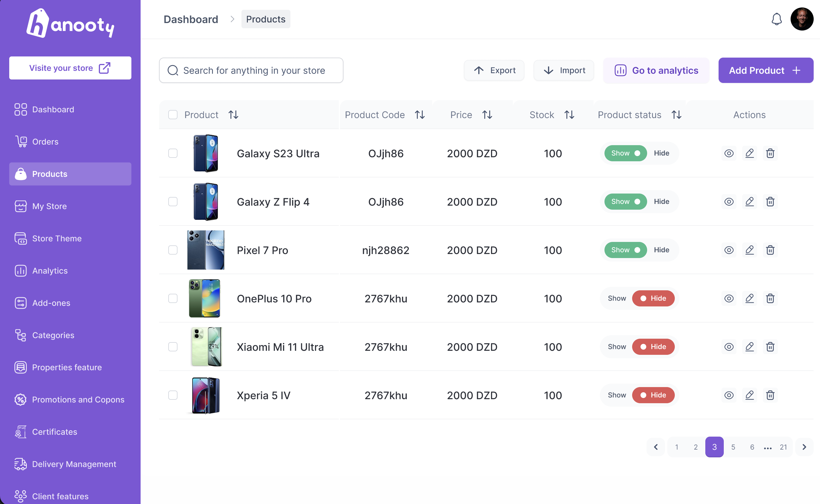Open My Store in the sidebar
The width and height of the screenshot is (820, 504).
70,206
